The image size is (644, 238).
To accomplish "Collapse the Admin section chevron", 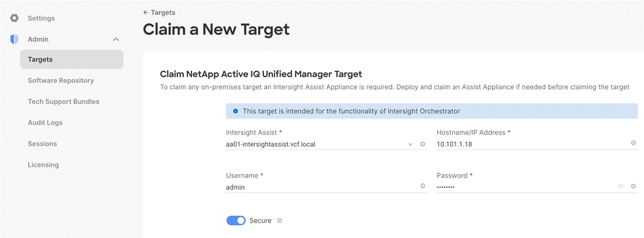I will coord(116,39).
